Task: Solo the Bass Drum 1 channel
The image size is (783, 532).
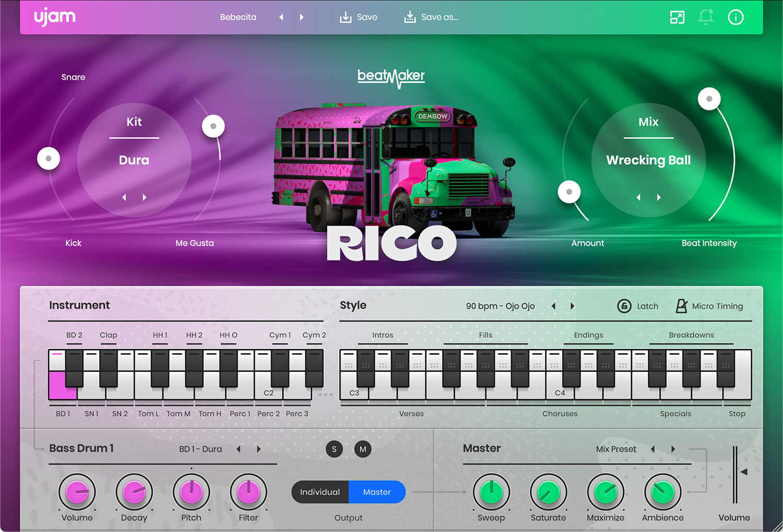Action: tap(334, 449)
